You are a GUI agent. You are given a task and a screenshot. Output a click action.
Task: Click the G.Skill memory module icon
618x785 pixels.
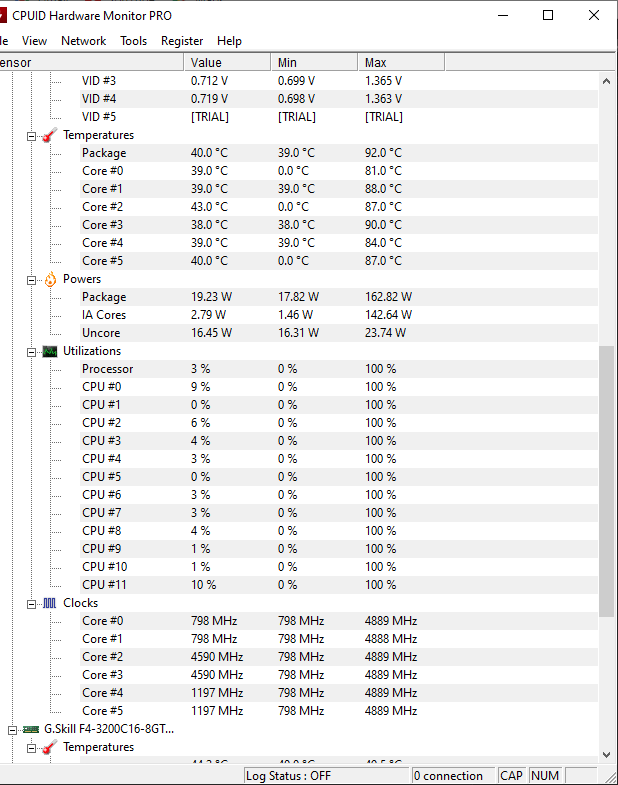[x=30, y=729]
